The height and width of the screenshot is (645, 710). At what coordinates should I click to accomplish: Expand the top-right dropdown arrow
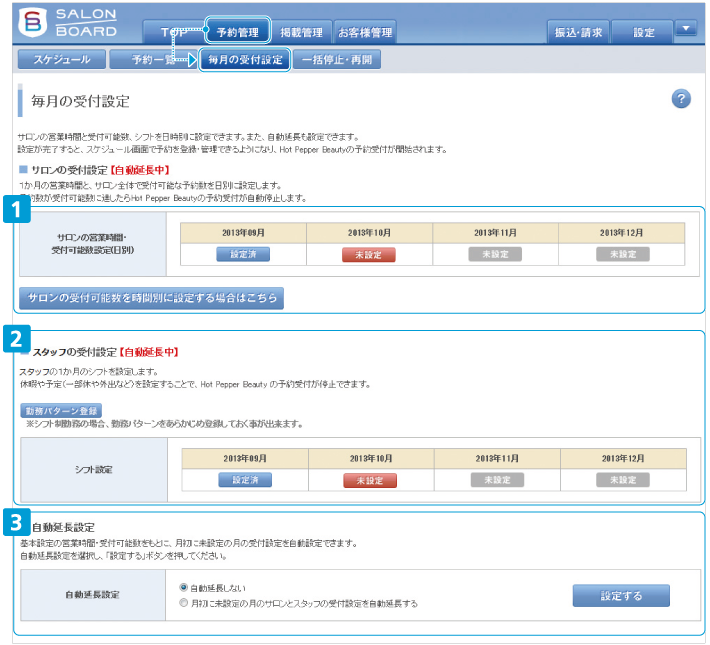tap(685, 29)
